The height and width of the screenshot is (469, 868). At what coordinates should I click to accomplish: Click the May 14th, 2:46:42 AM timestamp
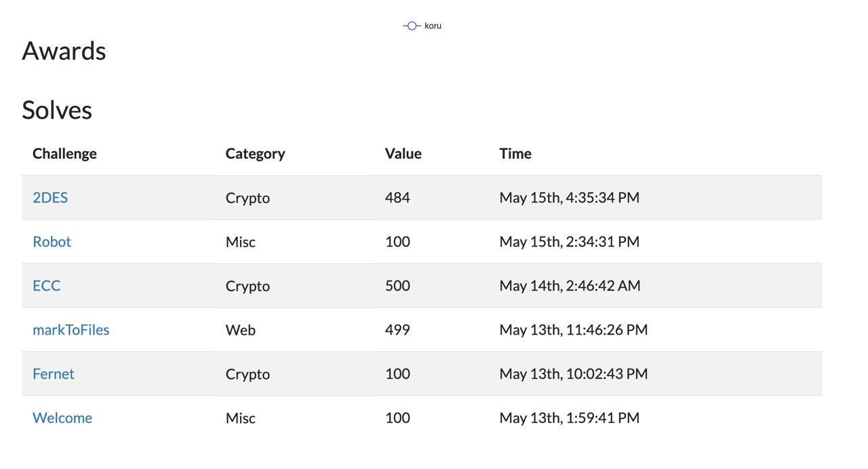(x=570, y=286)
